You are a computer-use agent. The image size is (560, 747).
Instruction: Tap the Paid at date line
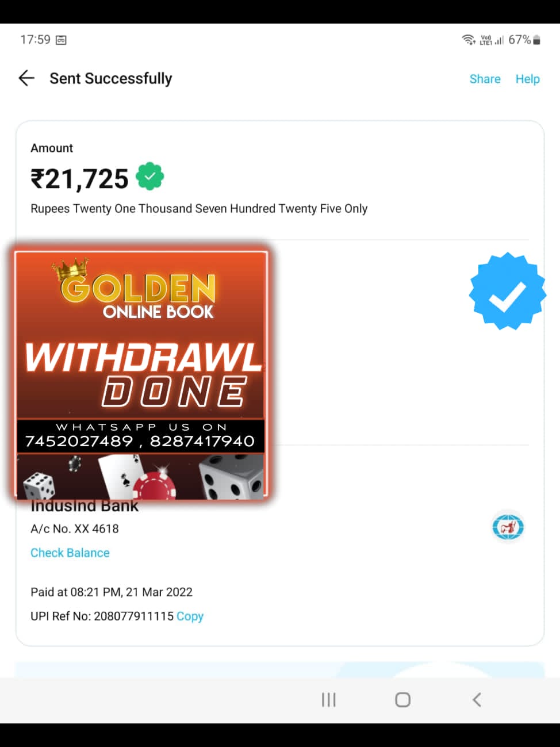point(112,592)
